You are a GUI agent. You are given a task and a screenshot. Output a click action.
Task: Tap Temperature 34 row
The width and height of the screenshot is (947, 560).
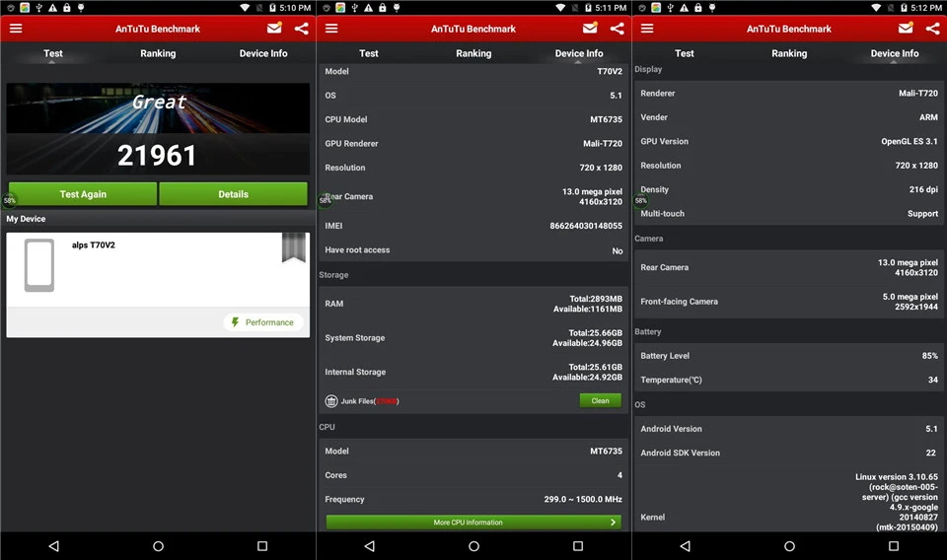tap(789, 380)
